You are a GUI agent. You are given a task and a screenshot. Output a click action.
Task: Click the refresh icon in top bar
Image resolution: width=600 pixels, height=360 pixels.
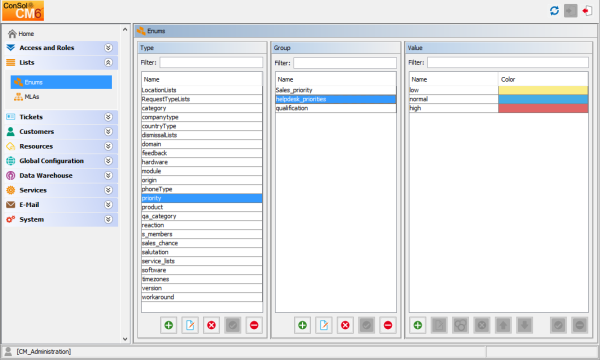tap(554, 10)
